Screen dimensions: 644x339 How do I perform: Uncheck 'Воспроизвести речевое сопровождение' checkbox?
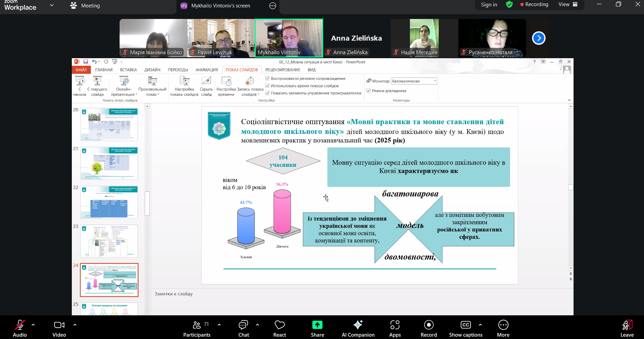pyautogui.click(x=267, y=78)
